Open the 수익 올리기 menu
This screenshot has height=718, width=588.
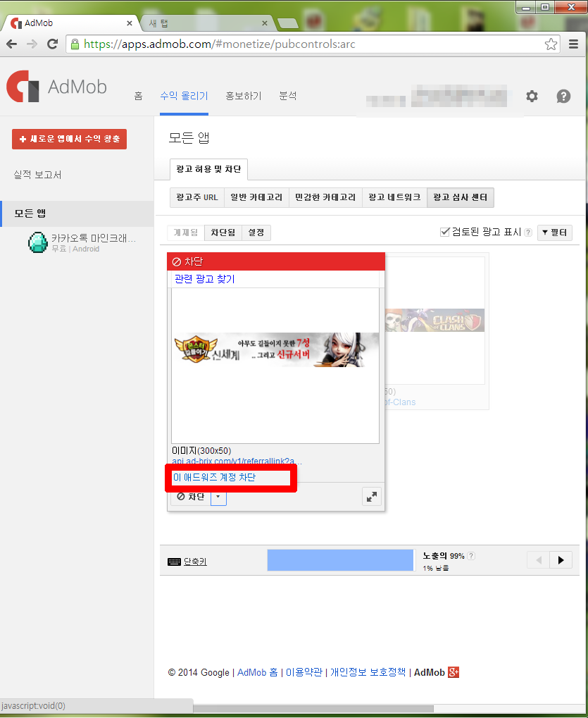tap(184, 96)
